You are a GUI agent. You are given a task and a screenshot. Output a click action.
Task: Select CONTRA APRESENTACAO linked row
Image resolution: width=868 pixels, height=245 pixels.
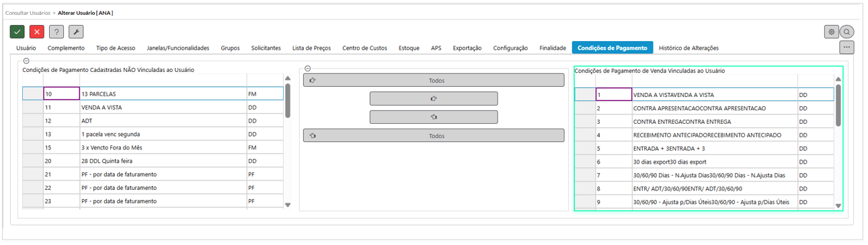[704, 108]
